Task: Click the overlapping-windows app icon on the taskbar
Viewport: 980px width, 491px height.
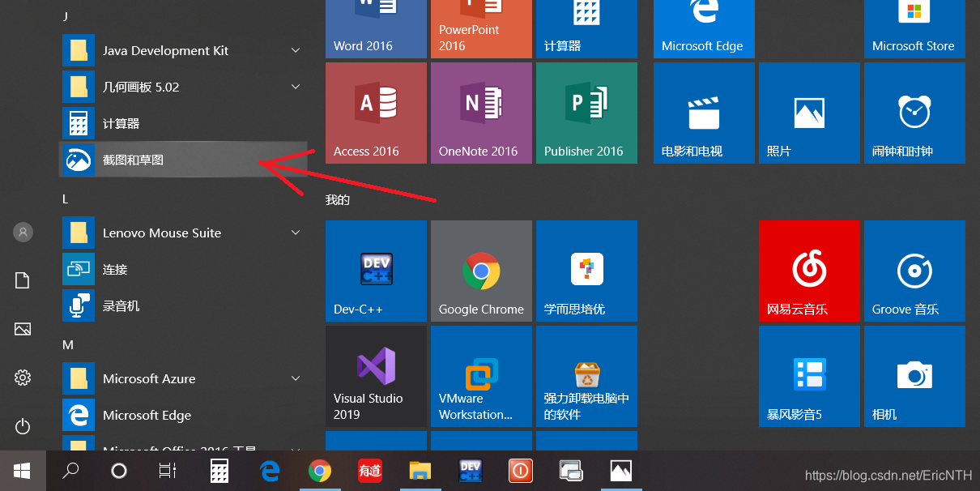Action: [x=571, y=470]
